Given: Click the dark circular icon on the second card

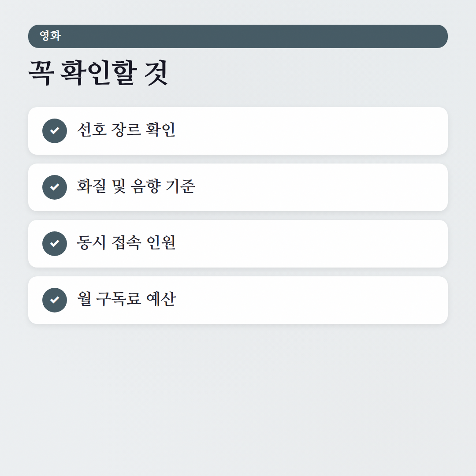Looking at the screenshot, I should pos(55,187).
